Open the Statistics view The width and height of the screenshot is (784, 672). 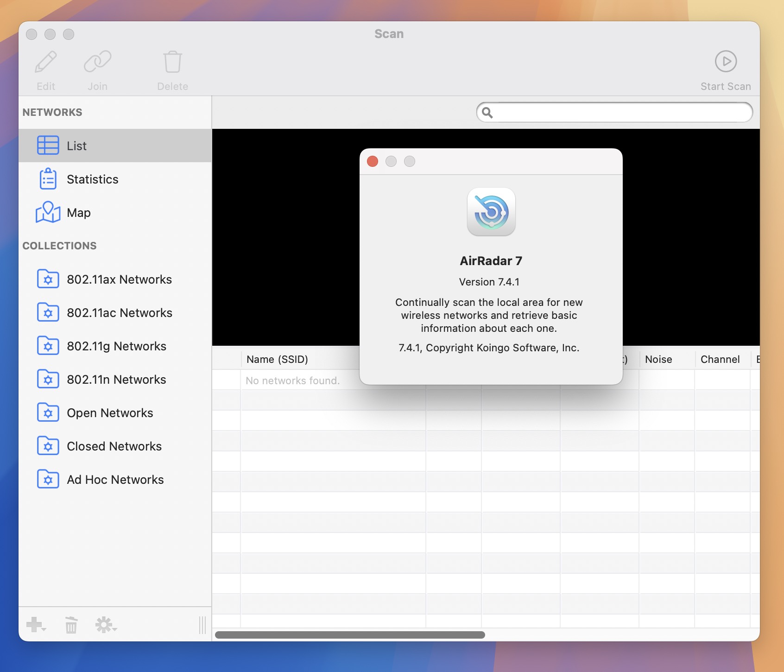point(115,179)
